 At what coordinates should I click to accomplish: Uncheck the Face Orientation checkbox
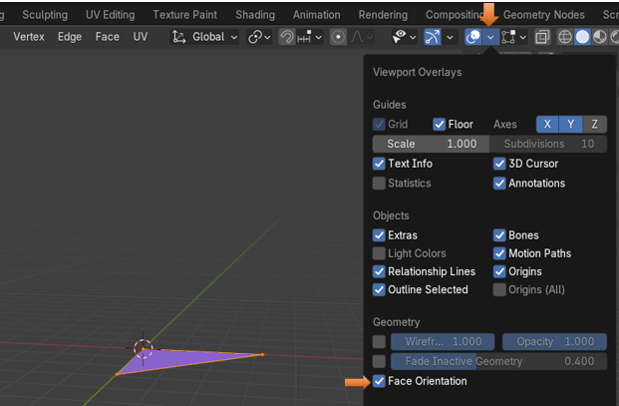[x=379, y=381]
